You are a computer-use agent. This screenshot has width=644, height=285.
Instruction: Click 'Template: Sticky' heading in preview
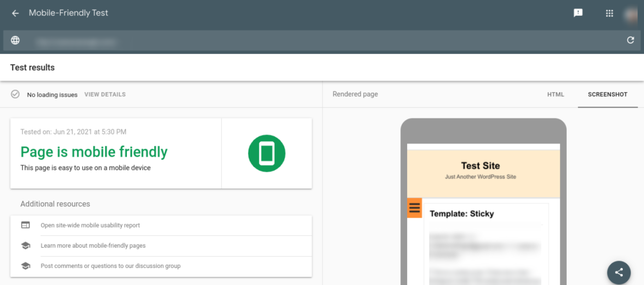(461, 214)
